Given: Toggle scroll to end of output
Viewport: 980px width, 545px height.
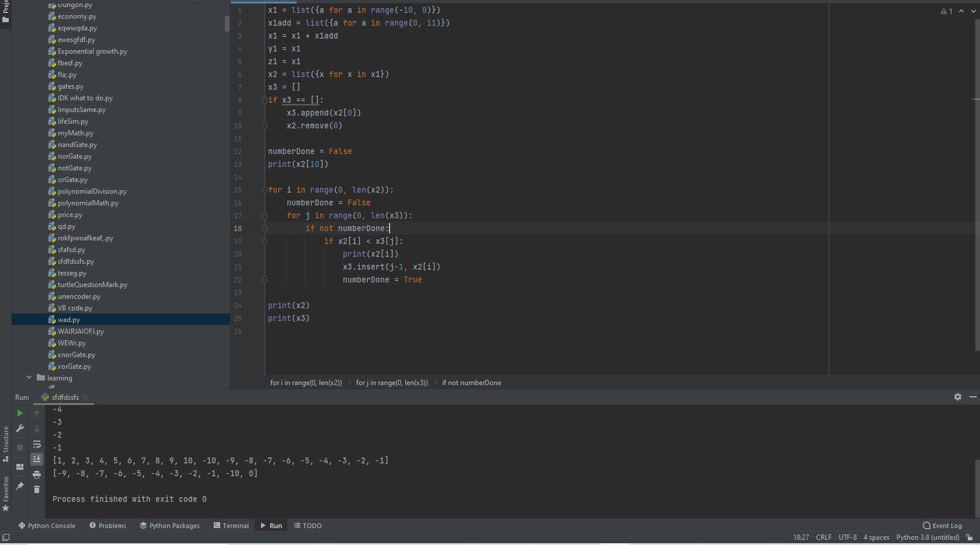Looking at the screenshot, I should [37, 459].
